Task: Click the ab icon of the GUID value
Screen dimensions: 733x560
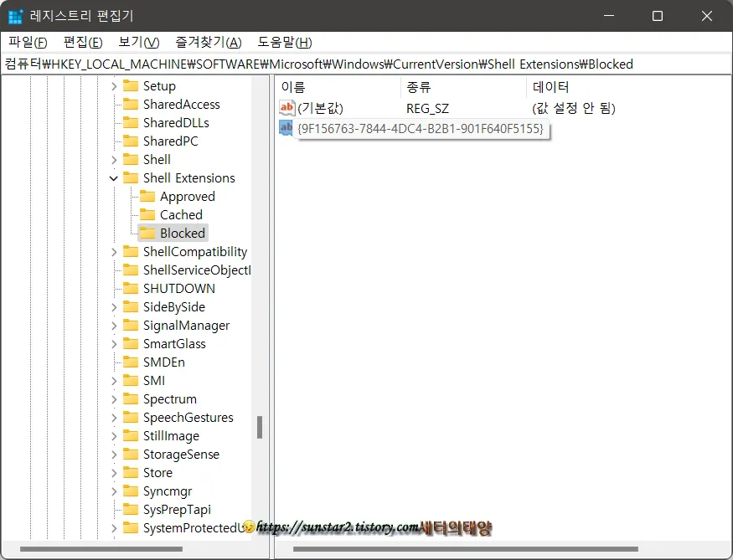Action: pos(285,127)
